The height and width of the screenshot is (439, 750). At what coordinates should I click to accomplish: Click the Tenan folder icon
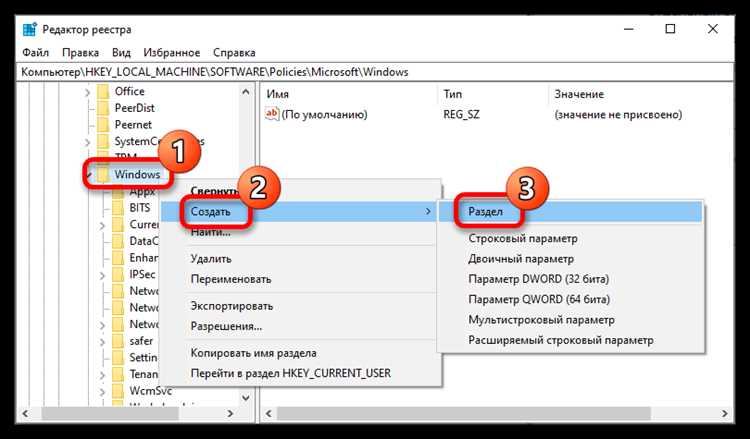118,374
